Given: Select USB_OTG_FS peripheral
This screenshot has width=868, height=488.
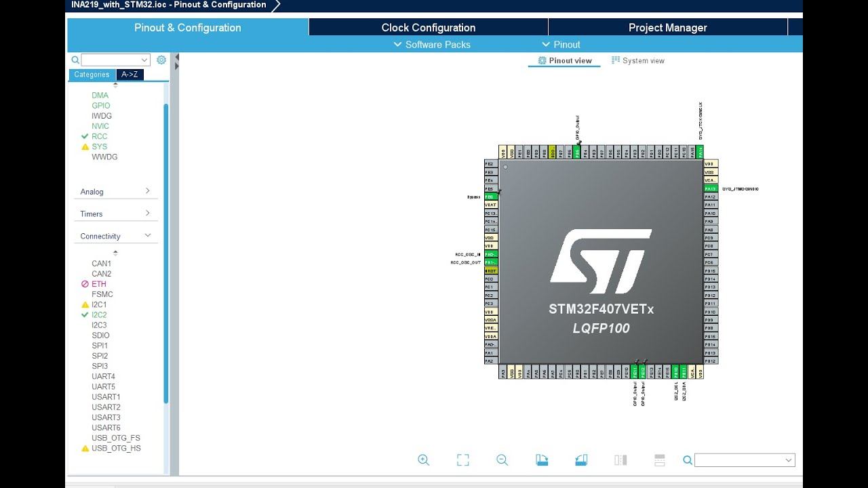Looking at the screenshot, I should [116, 439].
